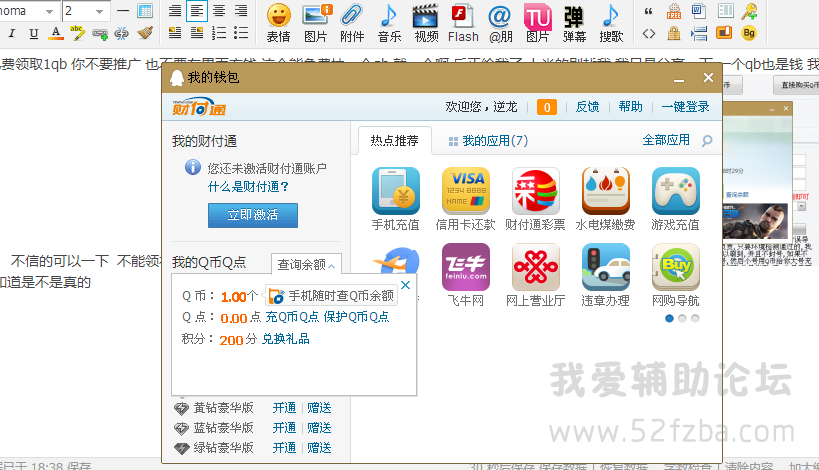This screenshot has width=819, height=470.
Task: Remove link with unlink icon
Action: tap(122, 34)
